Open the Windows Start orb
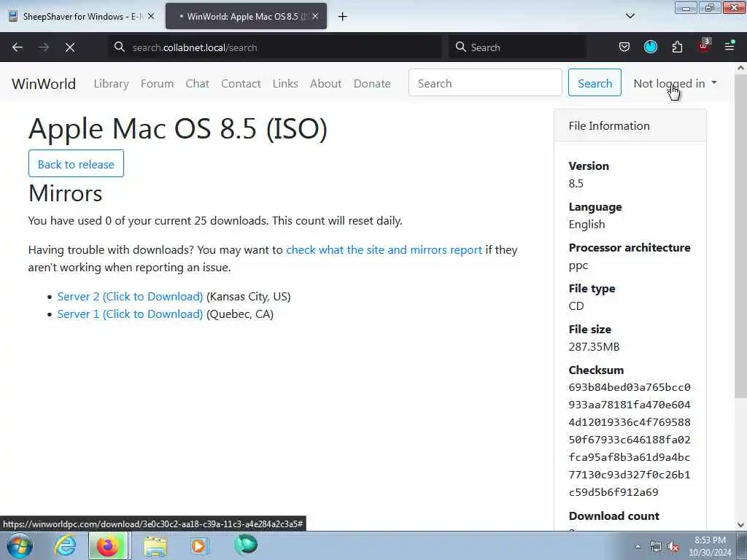 [20, 545]
